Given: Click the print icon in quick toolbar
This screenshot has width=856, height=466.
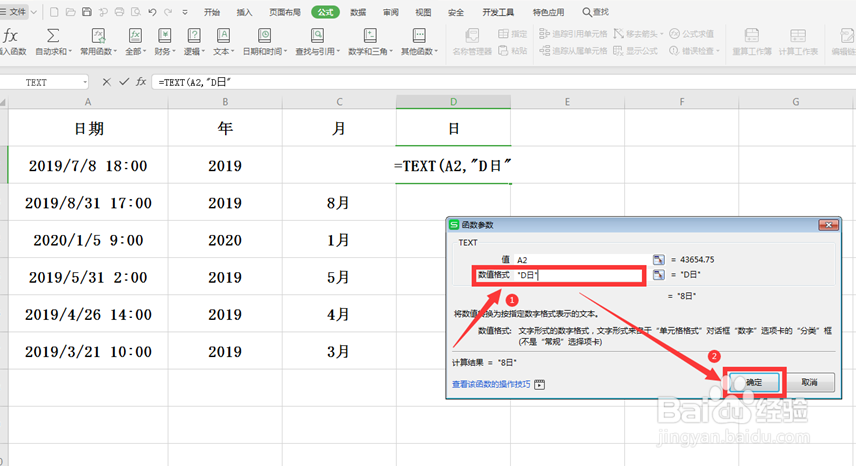Looking at the screenshot, I should click(x=120, y=11).
